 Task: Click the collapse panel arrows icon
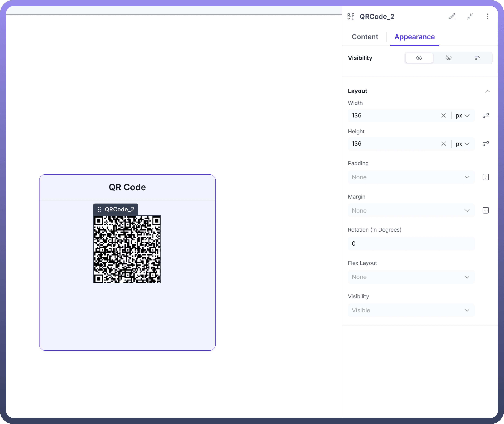point(470,17)
